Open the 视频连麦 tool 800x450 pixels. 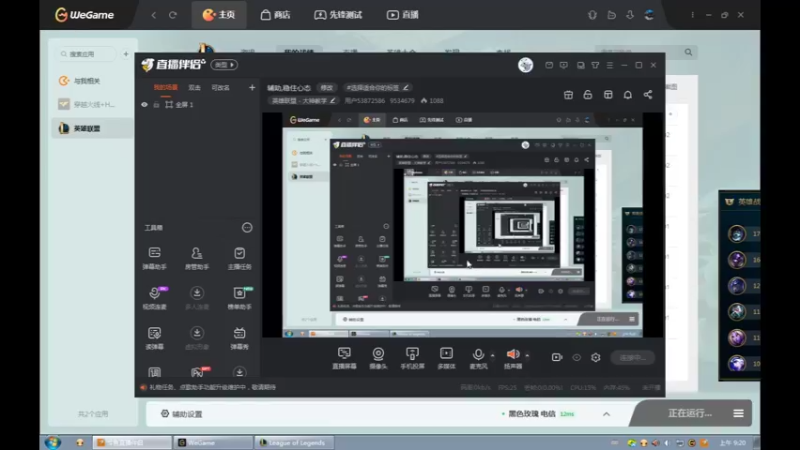click(x=154, y=297)
